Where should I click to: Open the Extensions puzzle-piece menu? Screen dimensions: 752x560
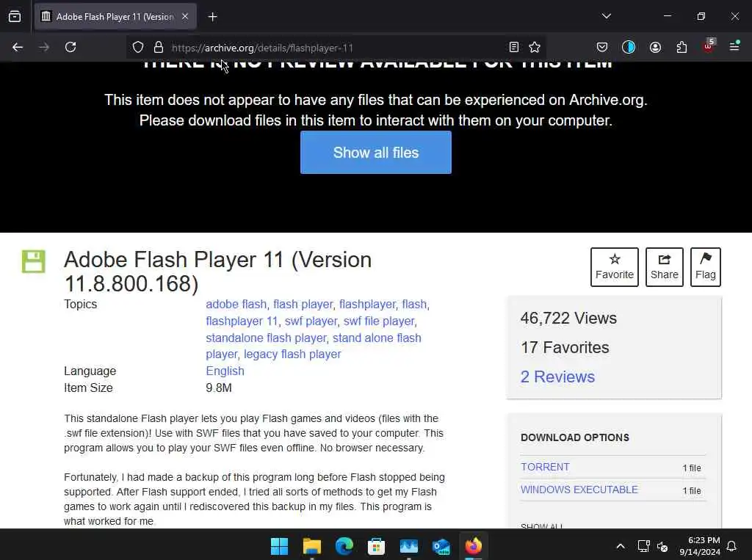(681, 47)
